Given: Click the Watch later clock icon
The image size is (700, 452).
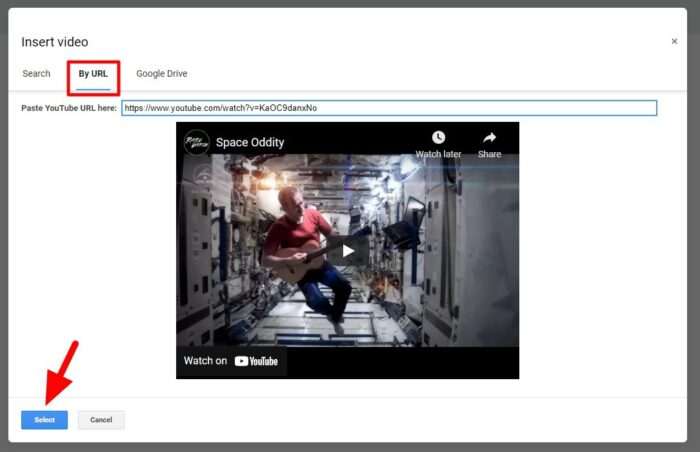Looking at the screenshot, I should (438, 137).
